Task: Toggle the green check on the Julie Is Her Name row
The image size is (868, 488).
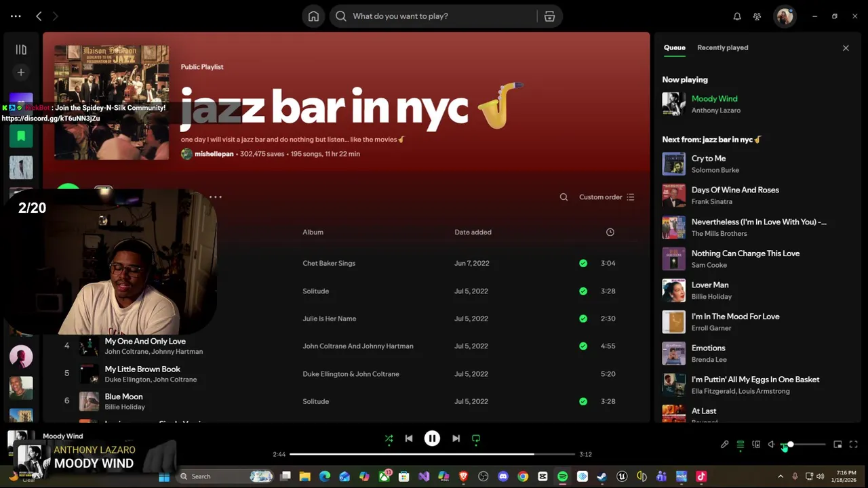Action: tap(583, 319)
